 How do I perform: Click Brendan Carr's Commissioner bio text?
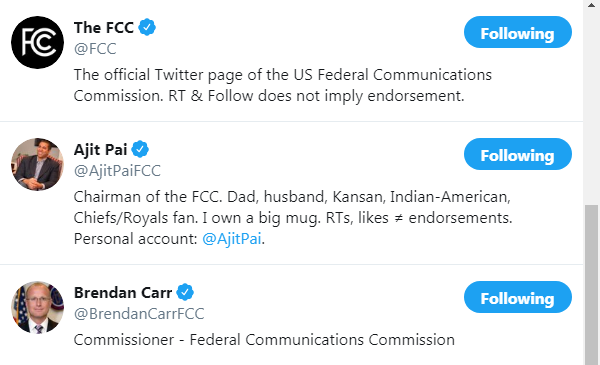click(264, 340)
